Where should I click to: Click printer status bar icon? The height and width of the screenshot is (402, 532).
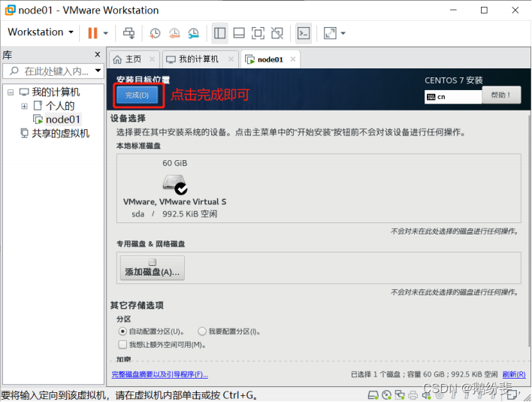(413, 395)
